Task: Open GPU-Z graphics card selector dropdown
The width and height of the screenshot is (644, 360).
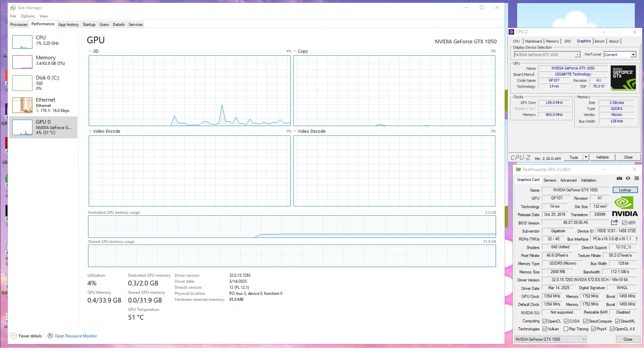Action: click(550, 339)
